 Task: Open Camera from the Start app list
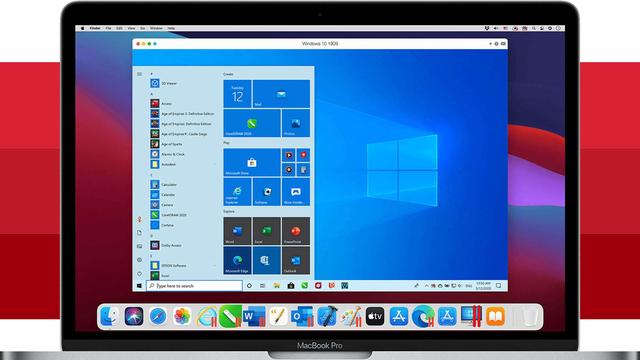click(162, 205)
